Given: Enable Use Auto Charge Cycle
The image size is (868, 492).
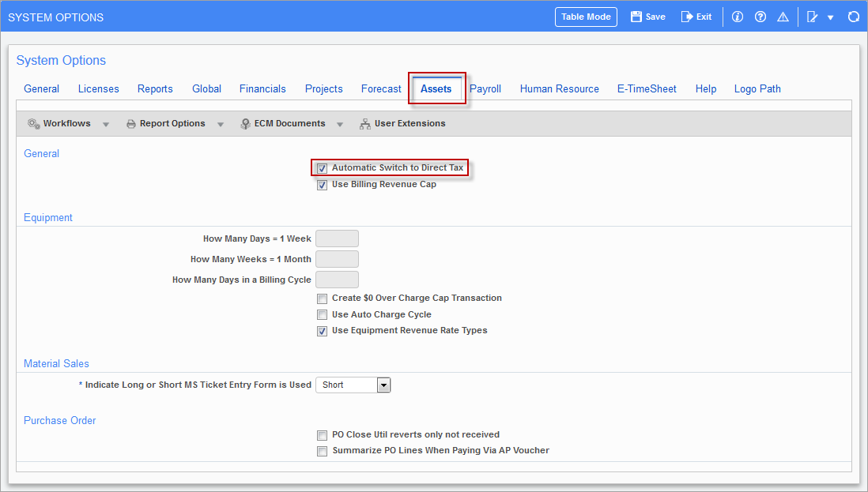Looking at the screenshot, I should click(x=323, y=315).
